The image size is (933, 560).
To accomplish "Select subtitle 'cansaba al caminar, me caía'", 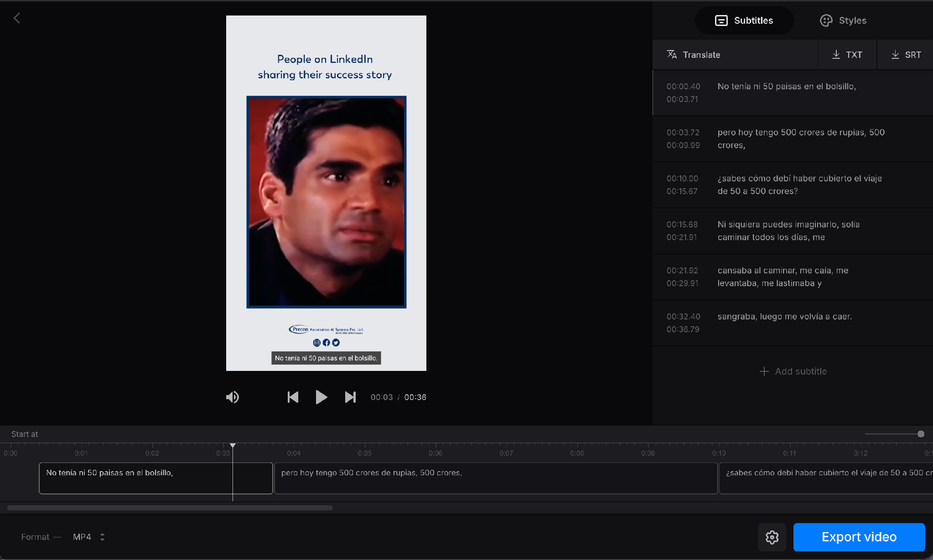I will (793, 277).
